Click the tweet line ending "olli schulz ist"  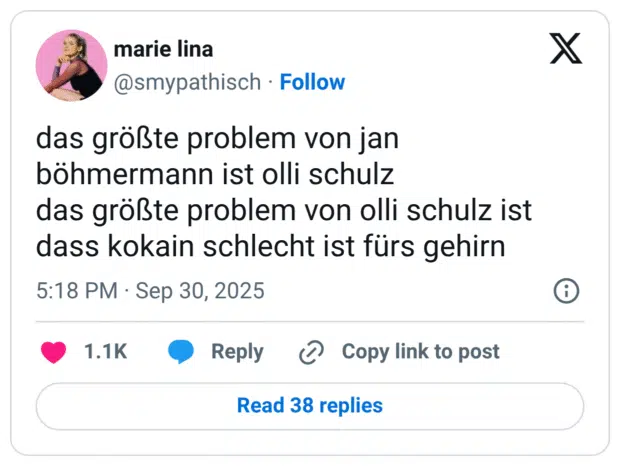pyautogui.click(x=284, y=212)
